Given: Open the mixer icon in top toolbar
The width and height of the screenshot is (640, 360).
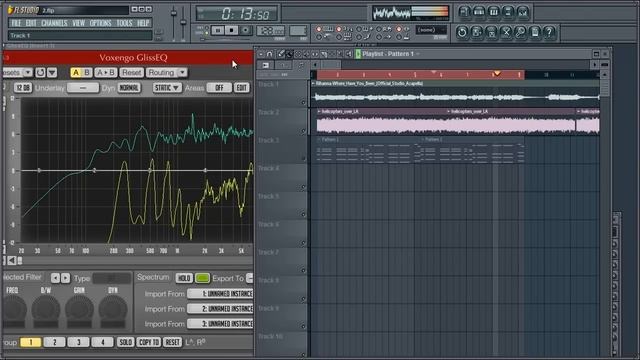Looking at the screenshot, I should coord(523,12).
